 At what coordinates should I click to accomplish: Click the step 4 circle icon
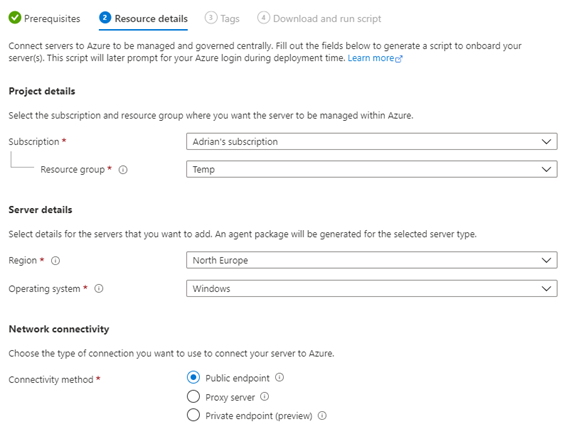[263, 17]
